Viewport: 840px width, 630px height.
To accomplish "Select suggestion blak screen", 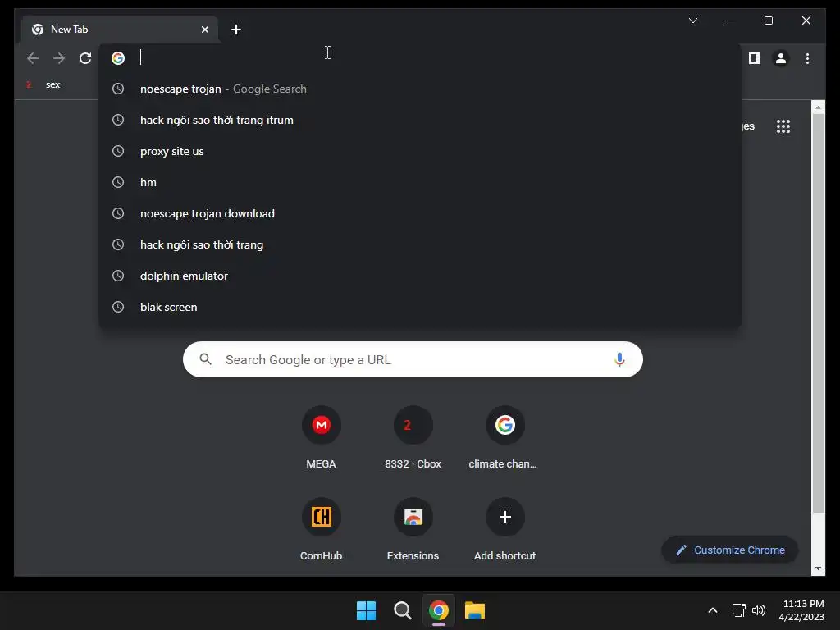I will click(x=420, y=307).
